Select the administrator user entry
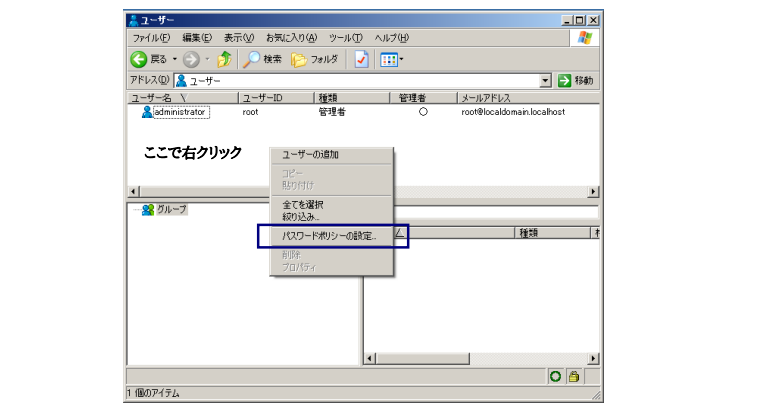Screen dimensions: 770x412 point(180,112)
